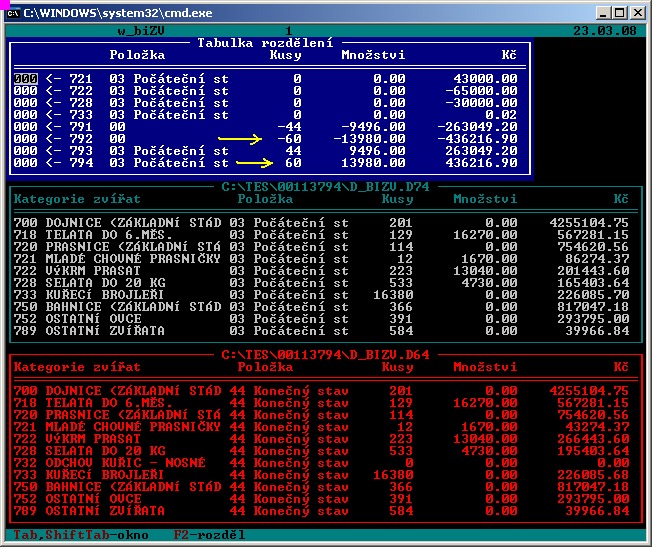
Task: Click the Tab,ShiftTab-okno hint in status bar
Action: (81, 535)
